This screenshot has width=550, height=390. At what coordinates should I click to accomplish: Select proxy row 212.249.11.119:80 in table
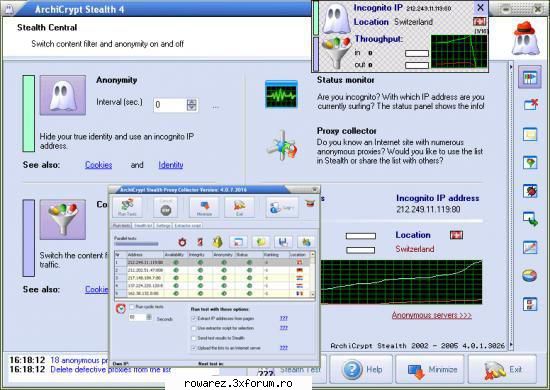[x=213, y=262]
